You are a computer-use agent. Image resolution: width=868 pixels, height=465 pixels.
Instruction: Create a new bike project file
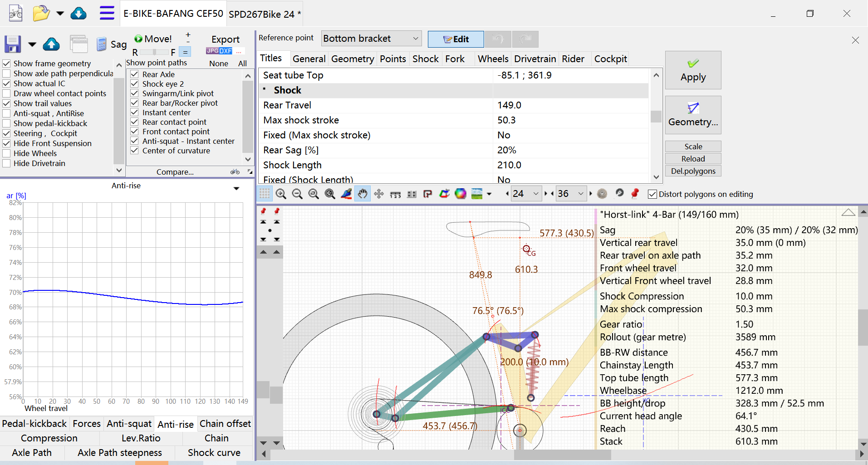[15, 13]
